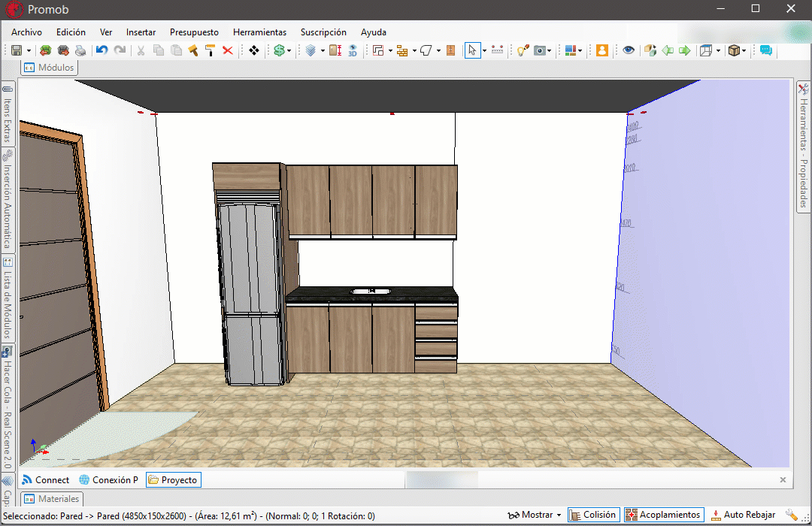
Task: Click the dark export arrows icon
Action: pos(63,50)
